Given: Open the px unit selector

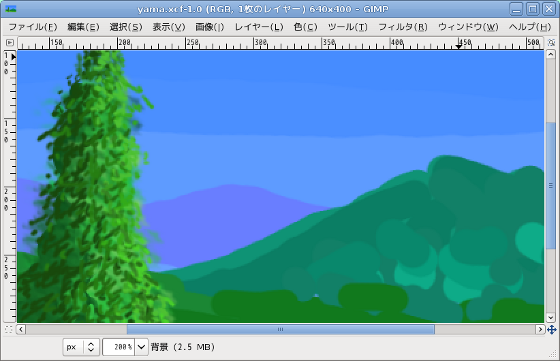Looking at the screenshot, I should [x=80, y=347].
